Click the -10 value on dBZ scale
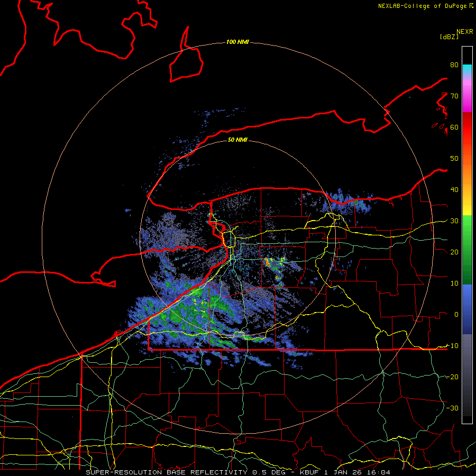476x476 pixels. [x=452, y=345]
